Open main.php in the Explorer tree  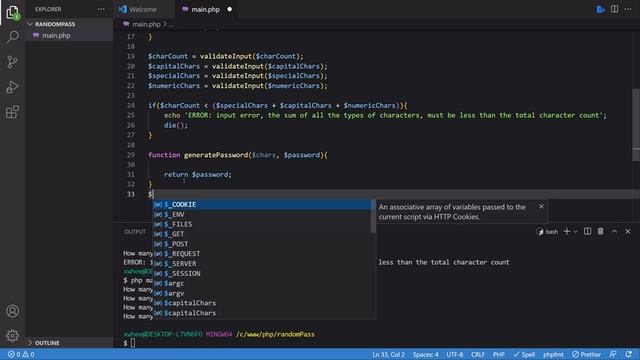(56, 36)
